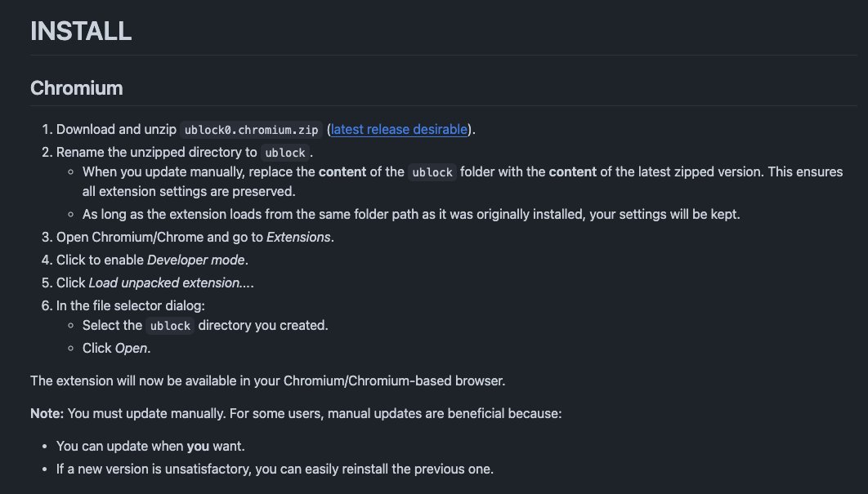Click the sentence about extension being available

[268, 381]
